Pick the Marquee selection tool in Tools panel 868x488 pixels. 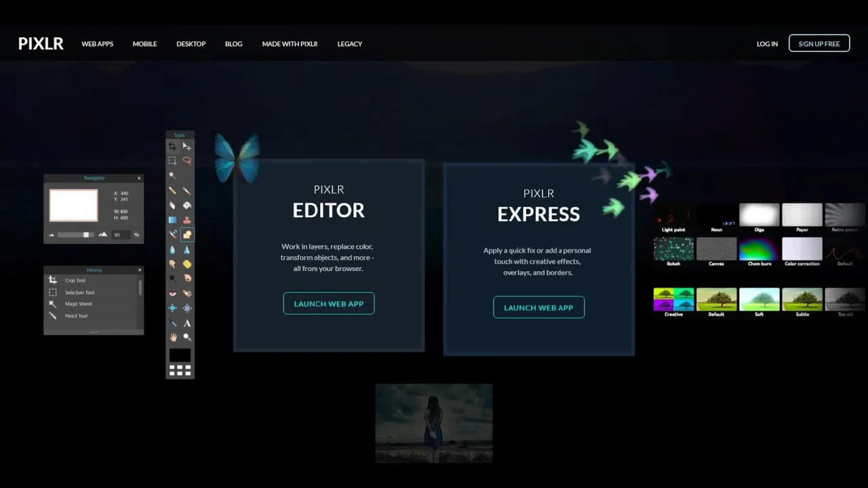(173, 161)
